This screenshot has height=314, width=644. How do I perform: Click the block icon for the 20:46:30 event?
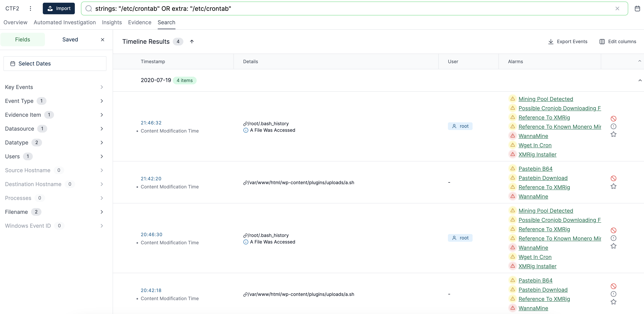tap(614, 230)
